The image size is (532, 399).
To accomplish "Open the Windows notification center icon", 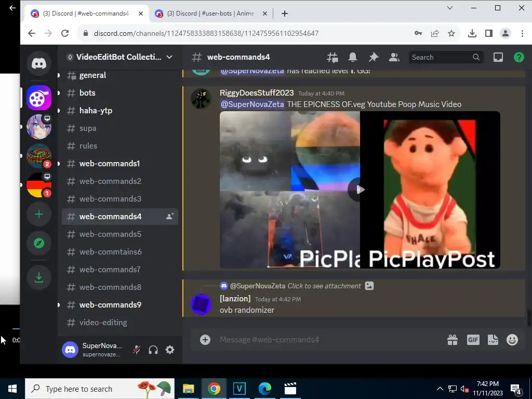I will (x=516, y=389).
